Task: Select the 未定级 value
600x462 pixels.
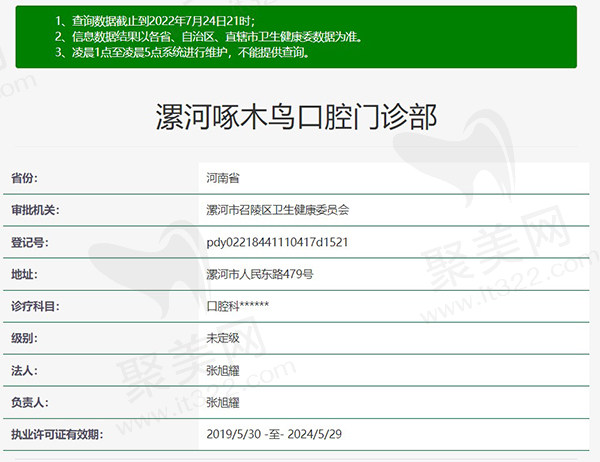Action: click(x=223, y=338)
